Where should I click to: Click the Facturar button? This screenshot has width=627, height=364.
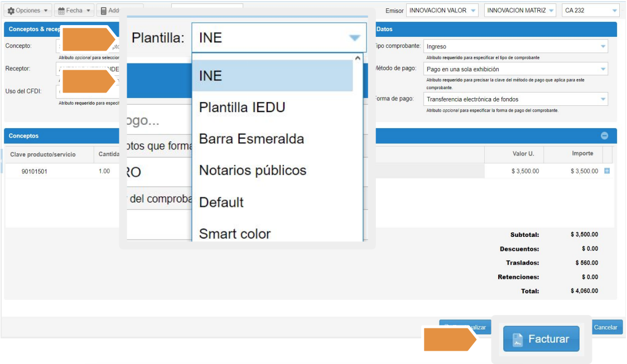[x=541, y=339]
